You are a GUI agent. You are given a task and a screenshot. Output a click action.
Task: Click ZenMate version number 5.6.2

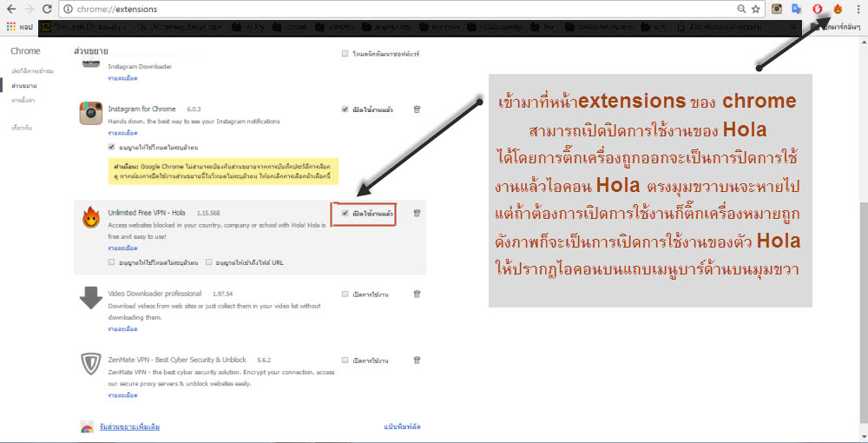tap(264, 360)
